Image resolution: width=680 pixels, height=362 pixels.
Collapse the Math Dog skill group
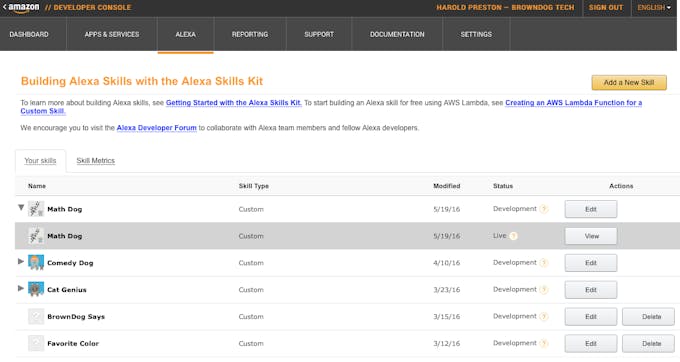click(x=21, y=208)
